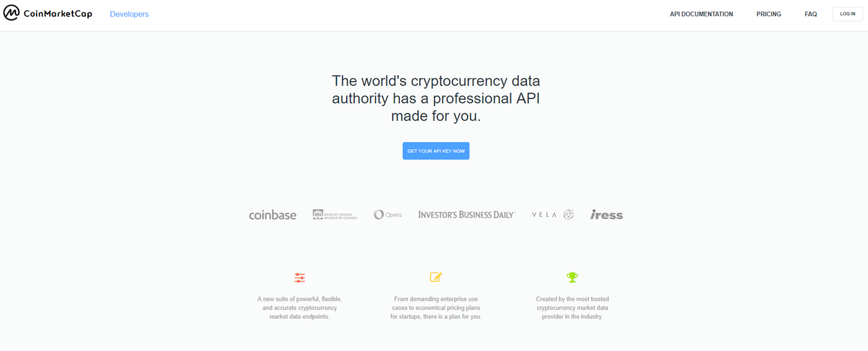Click the CoinMarketCap wordmark text
This screenshot has height=351, width=868.
point(58,14)
